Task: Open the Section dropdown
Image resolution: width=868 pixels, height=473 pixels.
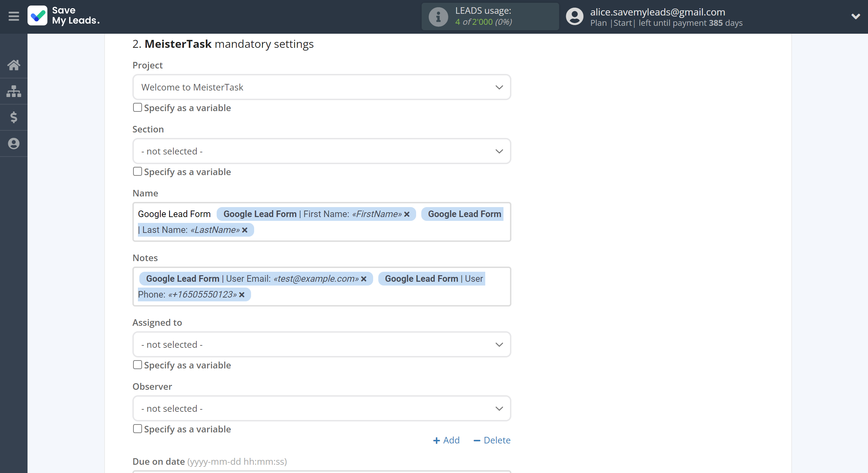Action: (322, 151)
